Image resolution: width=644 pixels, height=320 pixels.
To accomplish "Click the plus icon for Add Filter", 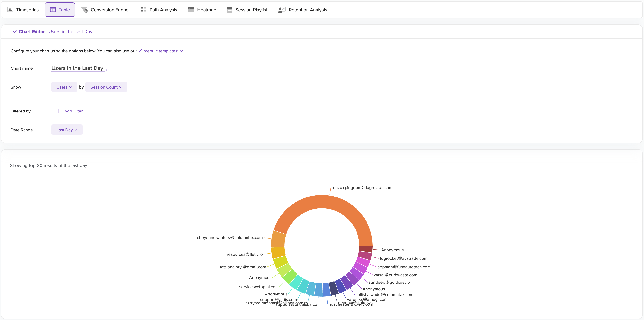I will click(x=59, y=111).
